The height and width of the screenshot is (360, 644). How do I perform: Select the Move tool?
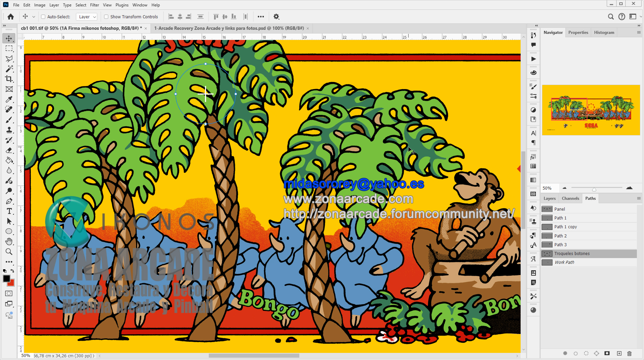click(9, 38)
